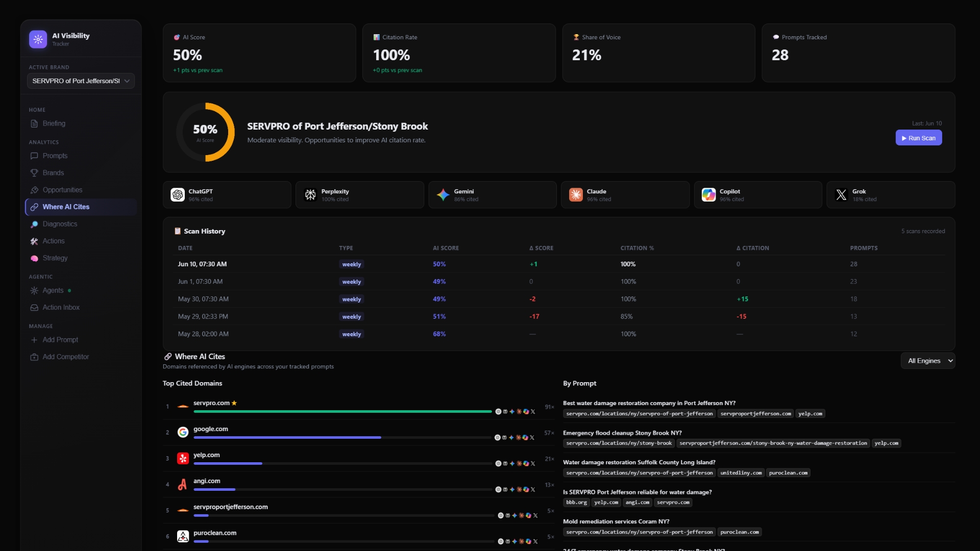Click the 50% AI Score donut gauge
Screen dimensions: 980x551
[205, 132]
